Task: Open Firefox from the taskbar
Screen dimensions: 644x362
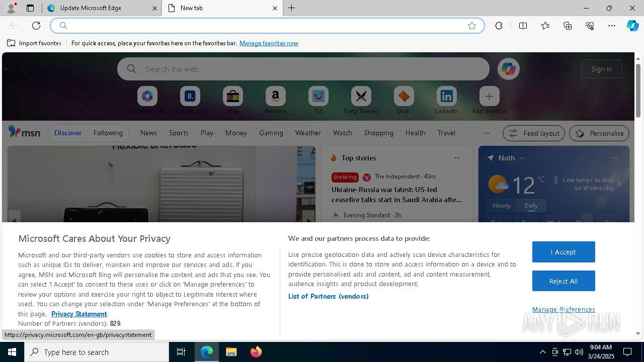Action: click(x=256, y=352)
